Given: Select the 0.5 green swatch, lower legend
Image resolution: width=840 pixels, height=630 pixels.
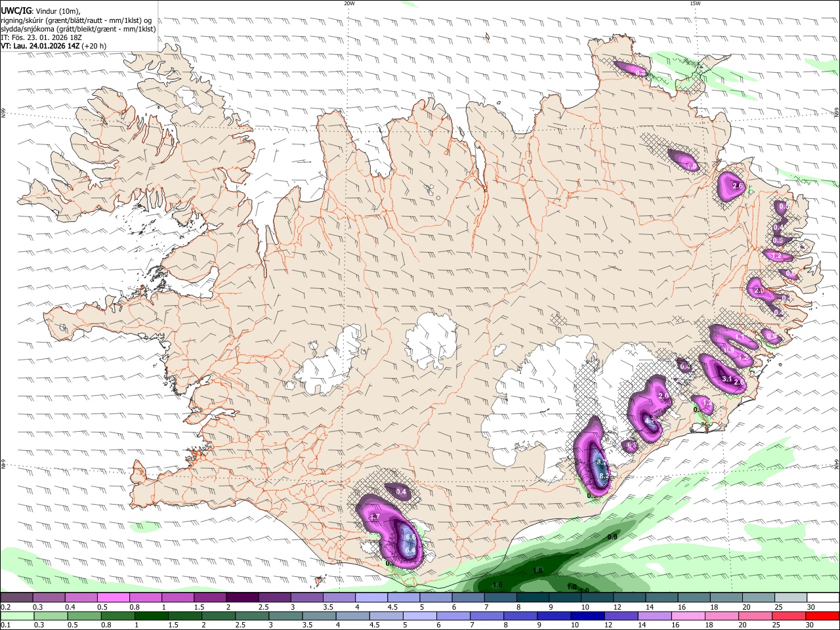Looking at the screenshot, I should [x=84, y=616].
